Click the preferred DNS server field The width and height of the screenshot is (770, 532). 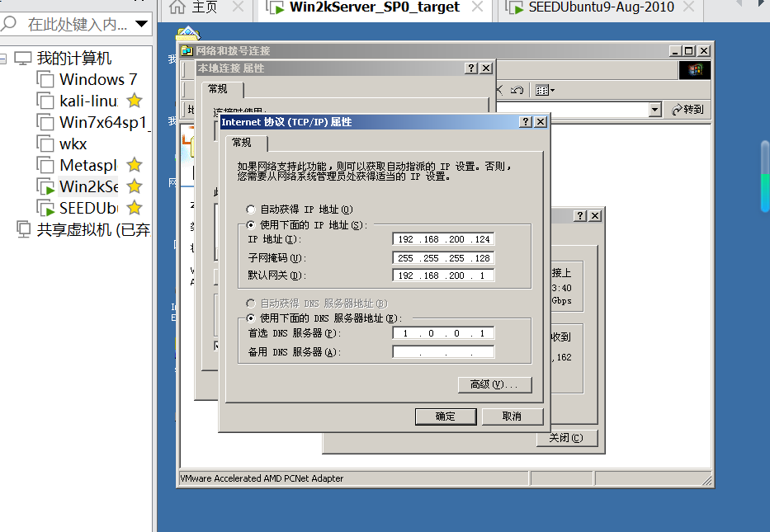(x=443, y=333)
